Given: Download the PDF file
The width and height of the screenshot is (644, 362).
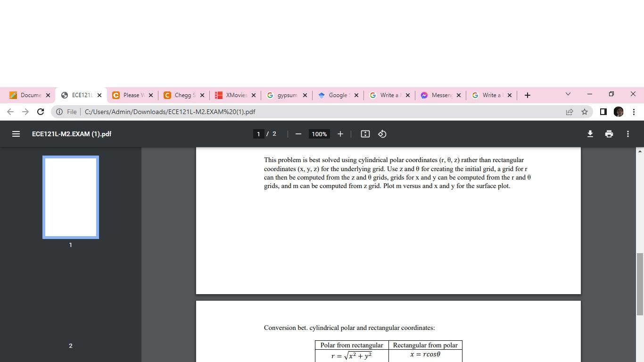Looking at the screenshot, I should (x=590, y=134).
